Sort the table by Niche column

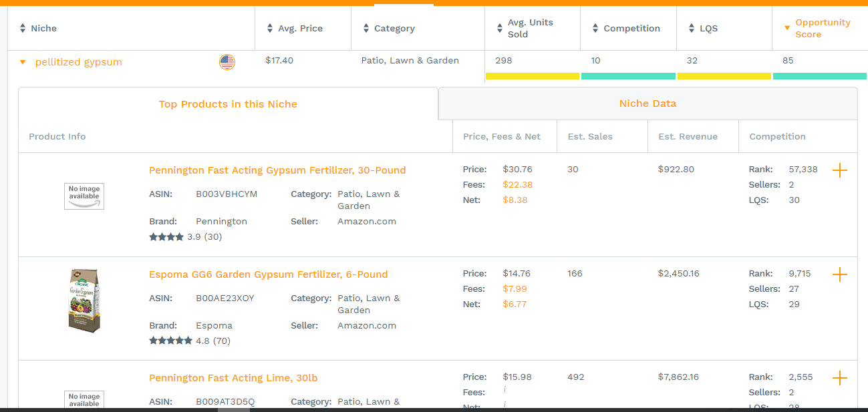pyautogui.click(x=23, y=28)
